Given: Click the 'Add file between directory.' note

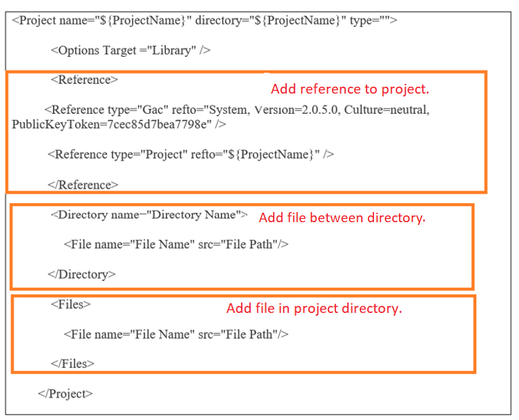Looking at the screenshot, I should pos(342,217).
